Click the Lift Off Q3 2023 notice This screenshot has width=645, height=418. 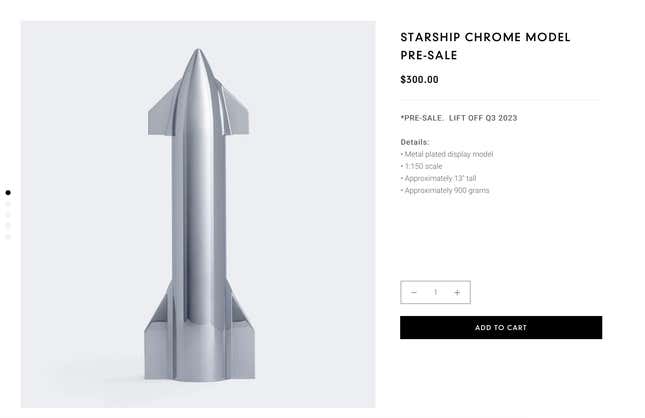point(458,118)
